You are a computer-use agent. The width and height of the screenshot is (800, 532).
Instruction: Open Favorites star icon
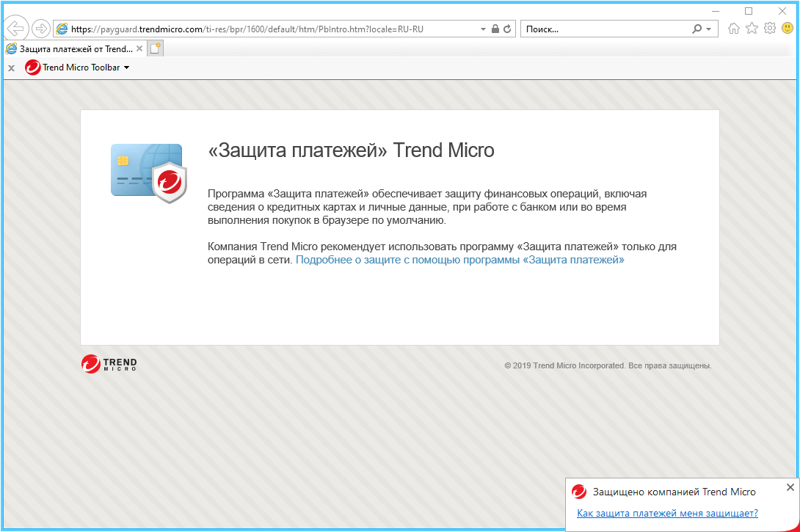click(x=752, y=29)
